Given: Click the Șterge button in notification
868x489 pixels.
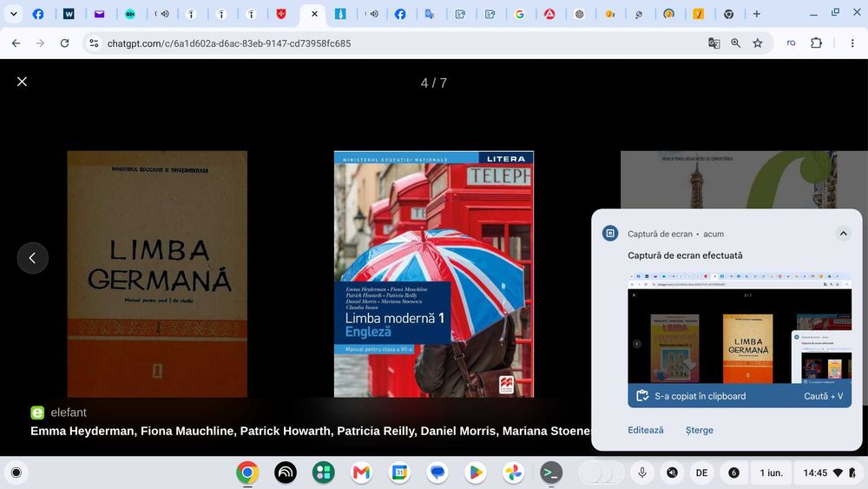Looking at the screenshot, I should (x=699, y=430).
